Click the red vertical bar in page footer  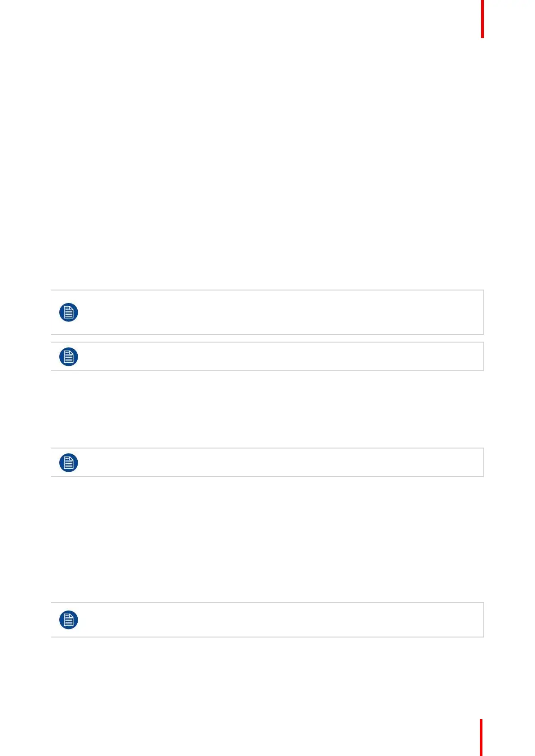tap(481, 738)
